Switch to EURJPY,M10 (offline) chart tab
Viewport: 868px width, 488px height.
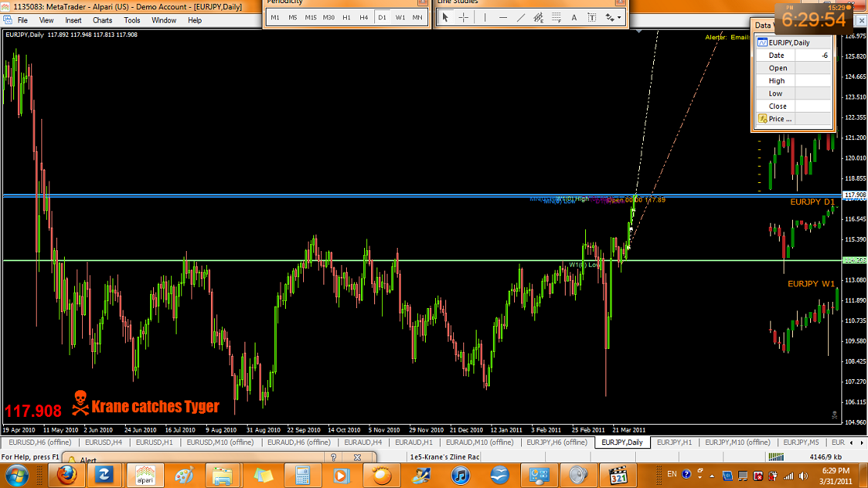(738, 442)
